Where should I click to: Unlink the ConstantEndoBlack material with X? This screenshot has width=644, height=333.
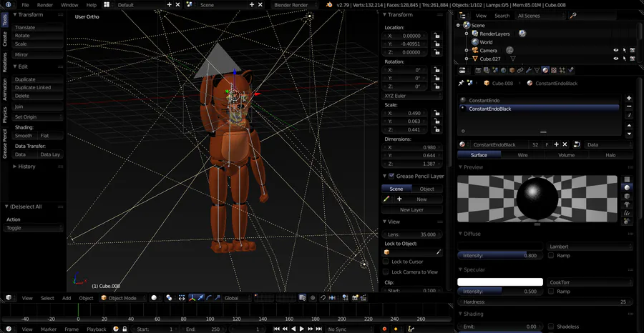coord(565,144)
